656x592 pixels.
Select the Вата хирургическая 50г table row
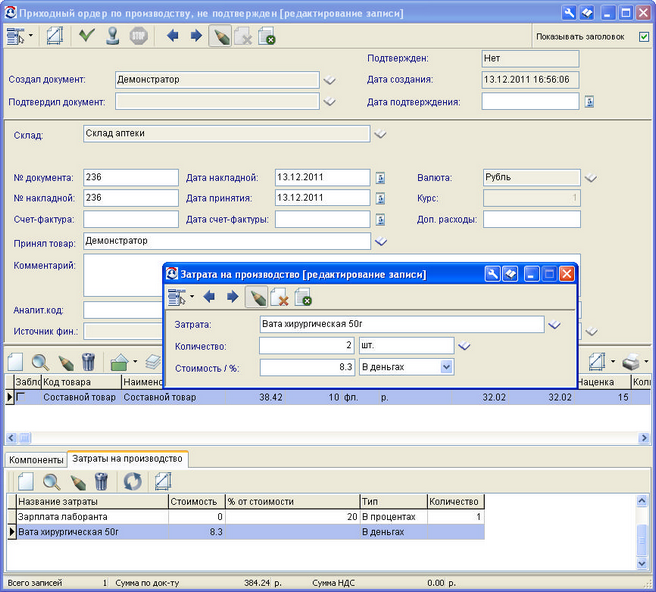[246, 532]
